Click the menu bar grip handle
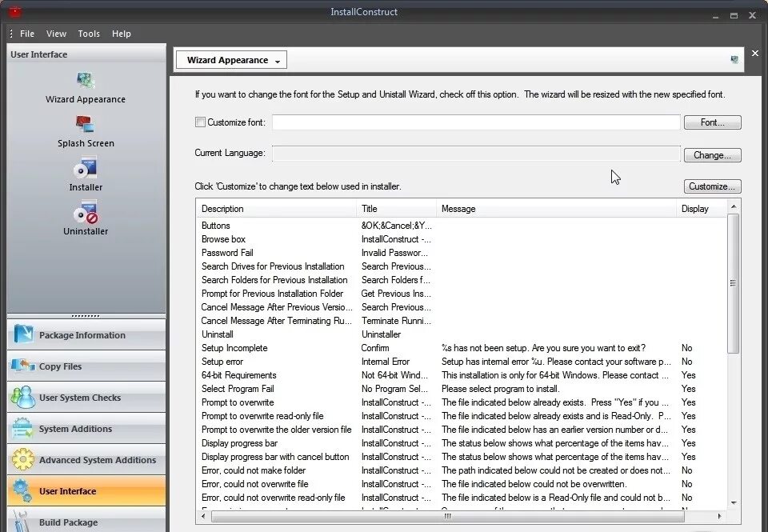Screen dimensions: 768x532 10,34
